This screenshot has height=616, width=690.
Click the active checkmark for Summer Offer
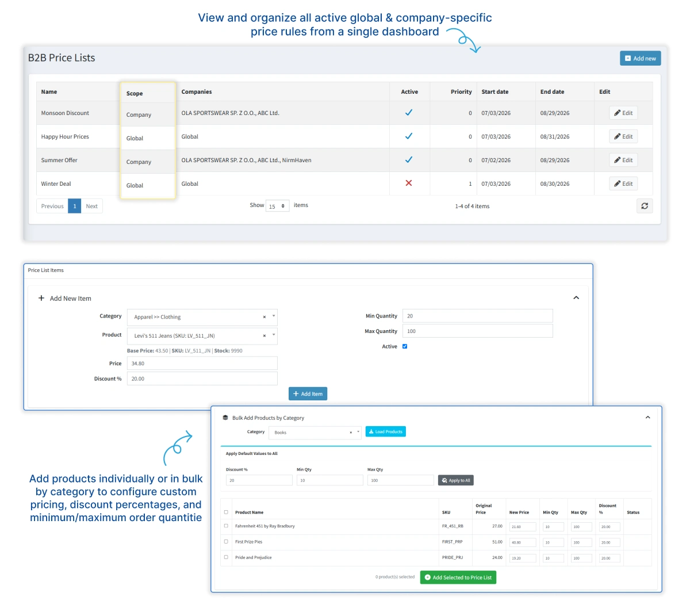click(409, 160)
